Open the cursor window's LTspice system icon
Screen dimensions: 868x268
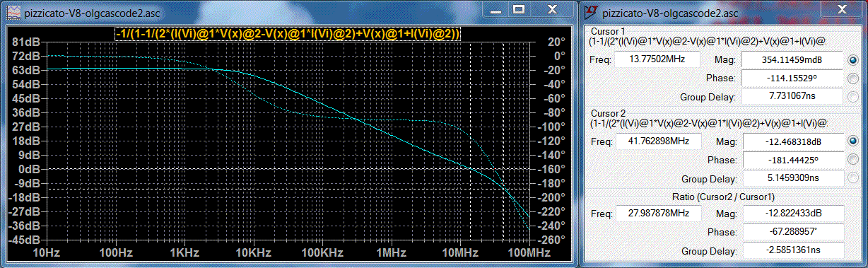pos(590,13)
